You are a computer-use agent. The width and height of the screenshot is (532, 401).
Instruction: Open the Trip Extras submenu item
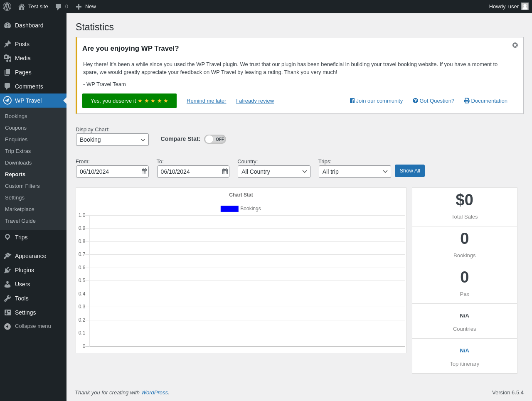pyautogui.click(x=18, y=151)
